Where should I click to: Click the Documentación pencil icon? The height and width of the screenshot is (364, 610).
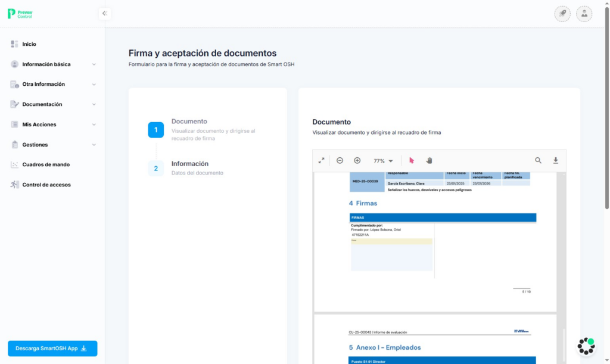pyautogui.click(x=14, y=104)
